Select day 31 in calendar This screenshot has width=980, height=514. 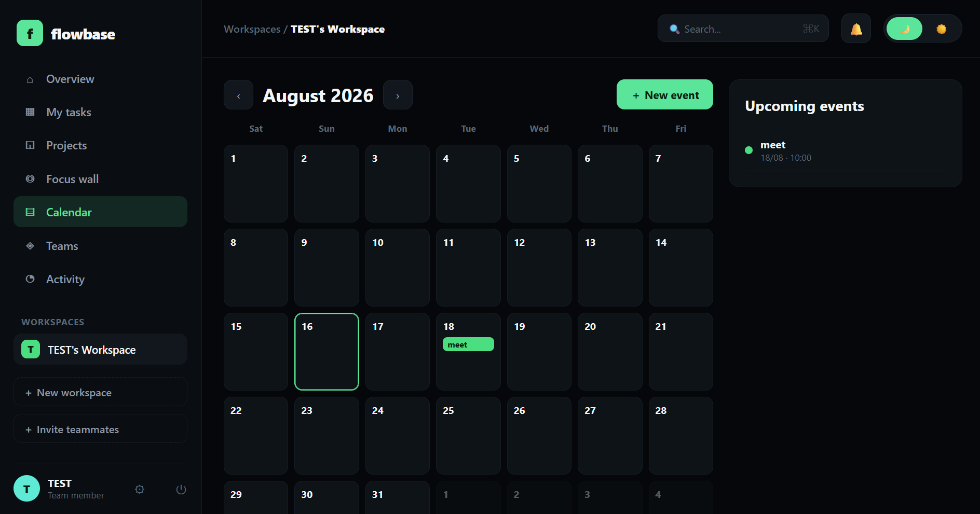[398, 497]
